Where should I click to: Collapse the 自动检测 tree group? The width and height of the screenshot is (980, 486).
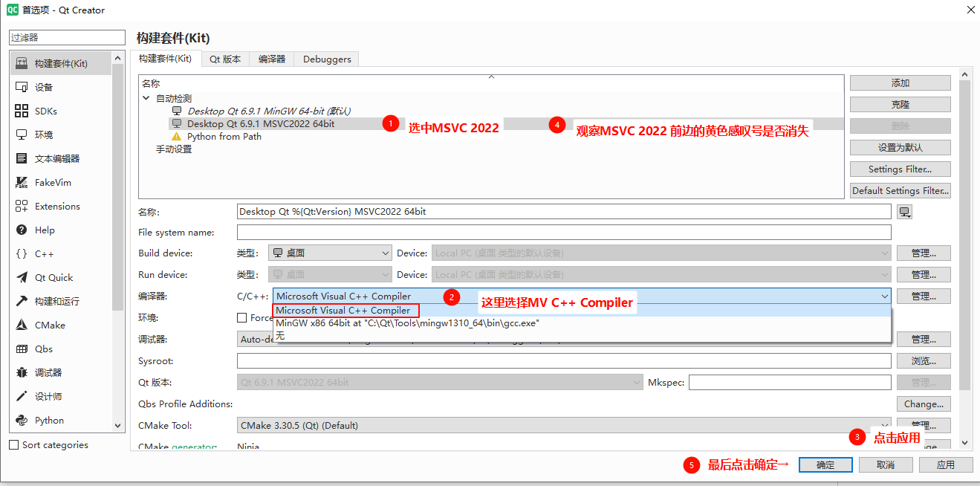146,98
